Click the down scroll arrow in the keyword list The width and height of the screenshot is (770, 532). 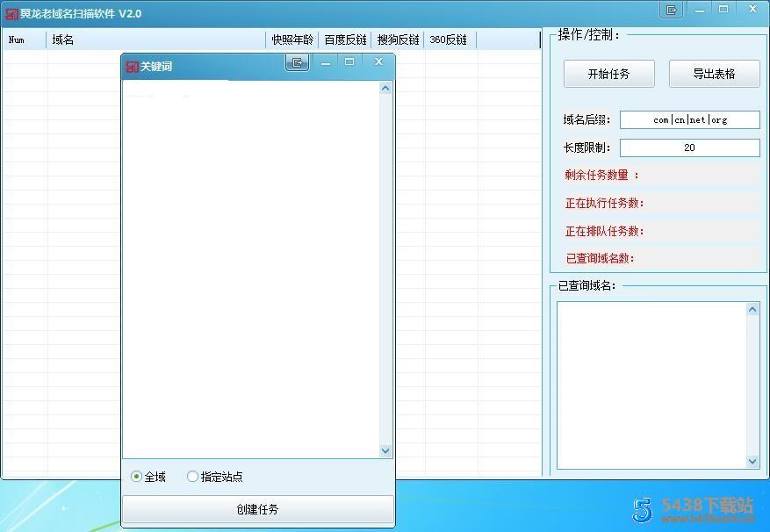coord(385,450)
